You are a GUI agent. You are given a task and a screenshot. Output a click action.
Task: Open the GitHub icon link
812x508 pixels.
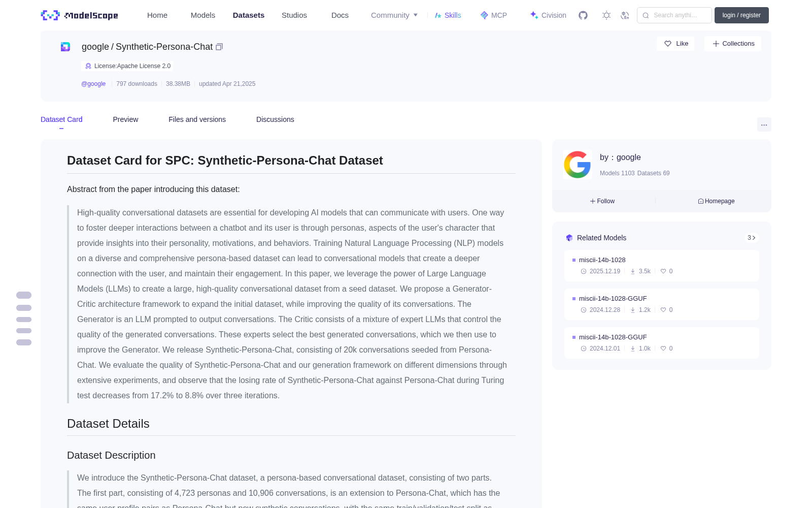click(583, 15)
